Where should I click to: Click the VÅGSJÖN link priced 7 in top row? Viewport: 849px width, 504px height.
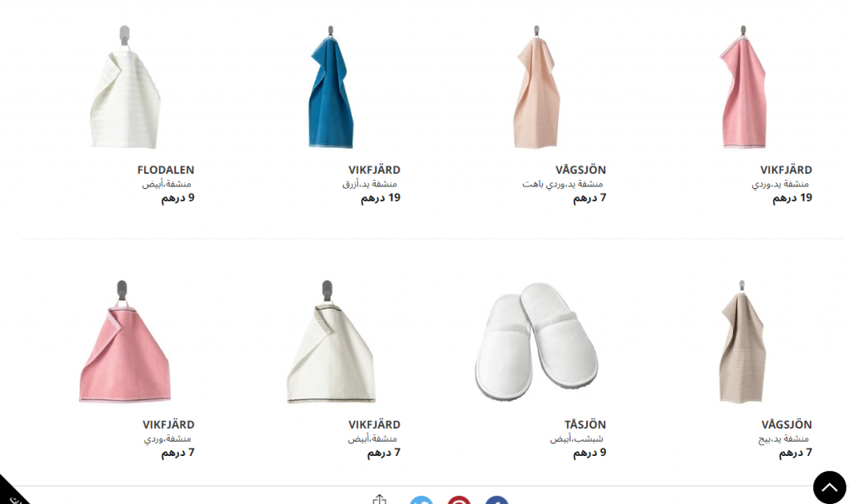(580, 170)
